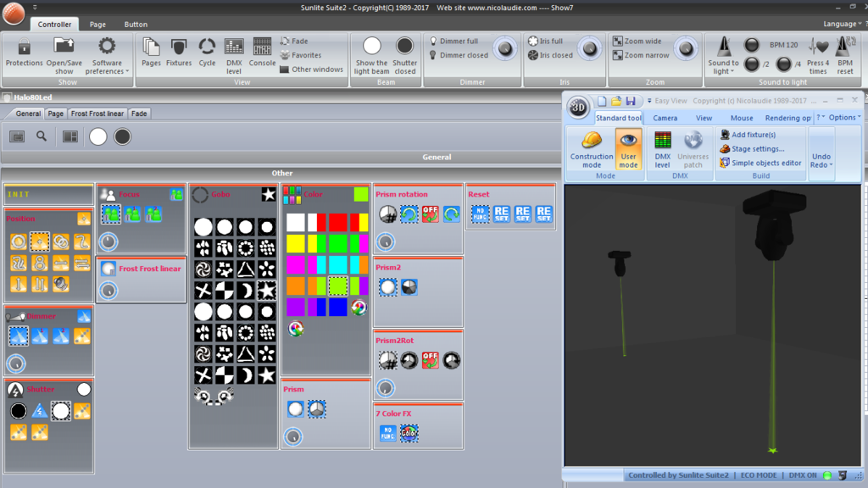Adjust the Iris knob in ribbon

click(x=590, y=48)
